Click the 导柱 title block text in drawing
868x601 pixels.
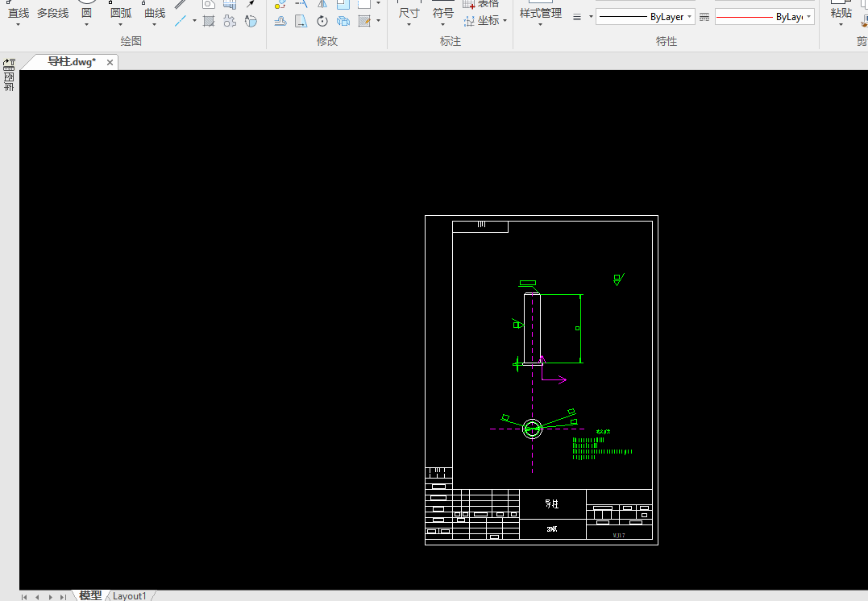[552, 504]
